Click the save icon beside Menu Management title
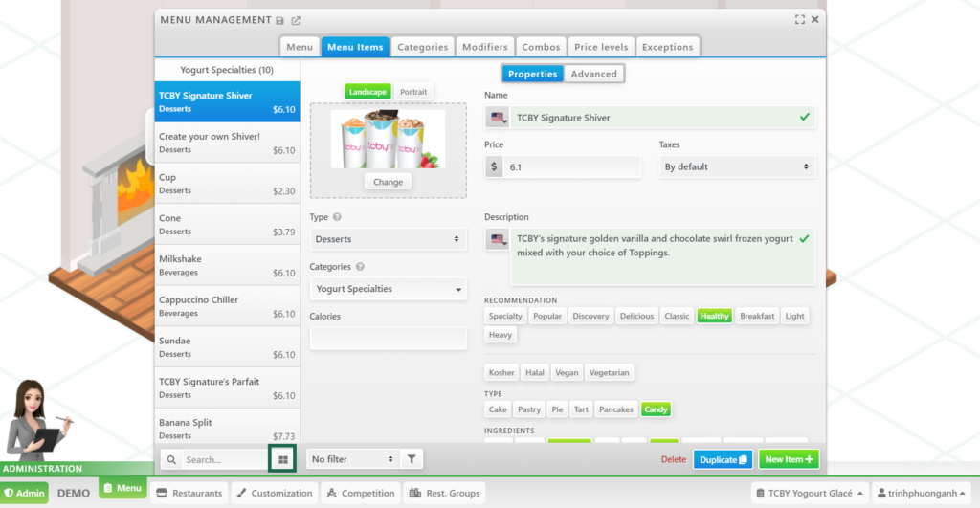 click(x=279, y=20)
